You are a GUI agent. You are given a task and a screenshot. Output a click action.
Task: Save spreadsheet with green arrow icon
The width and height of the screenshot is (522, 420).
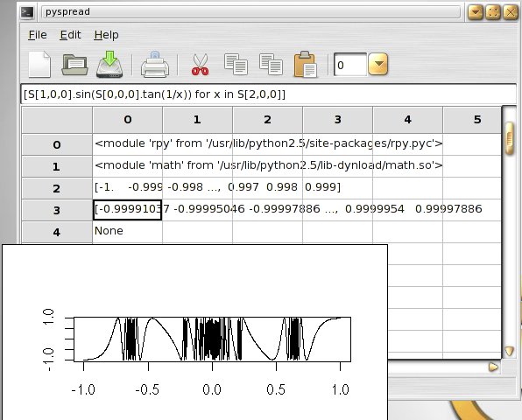click(109, 65)
